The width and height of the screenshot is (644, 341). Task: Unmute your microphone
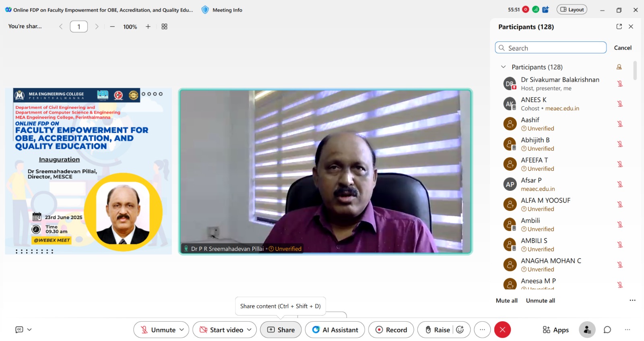[158, 330]
